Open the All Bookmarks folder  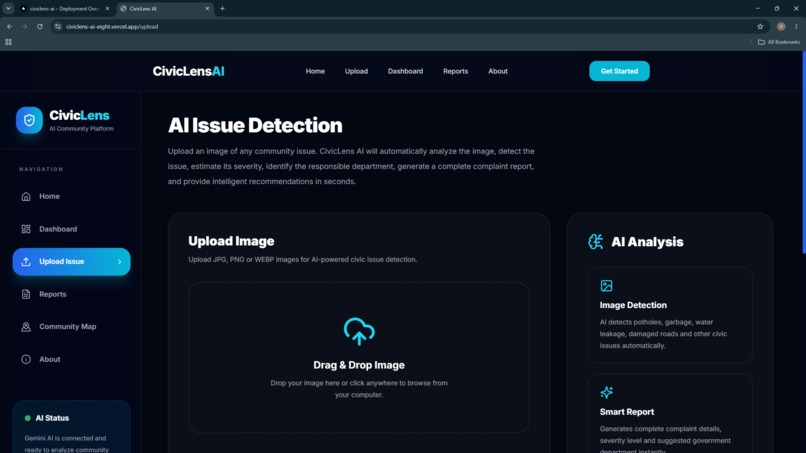(778, 42)
